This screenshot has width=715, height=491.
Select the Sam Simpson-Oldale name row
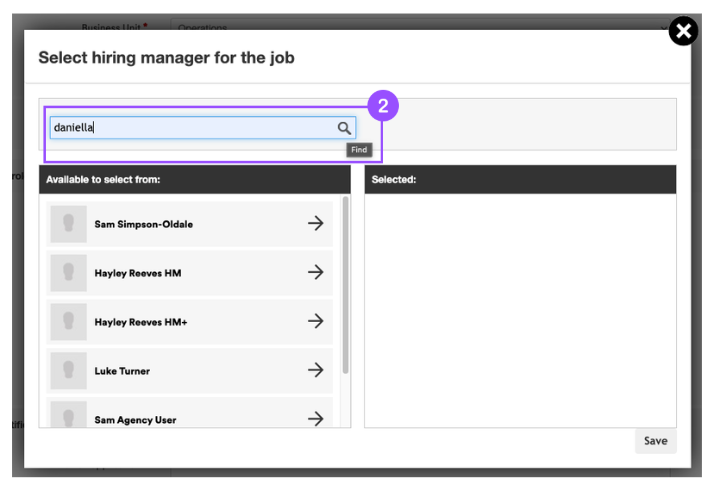[x=144, y=224]
